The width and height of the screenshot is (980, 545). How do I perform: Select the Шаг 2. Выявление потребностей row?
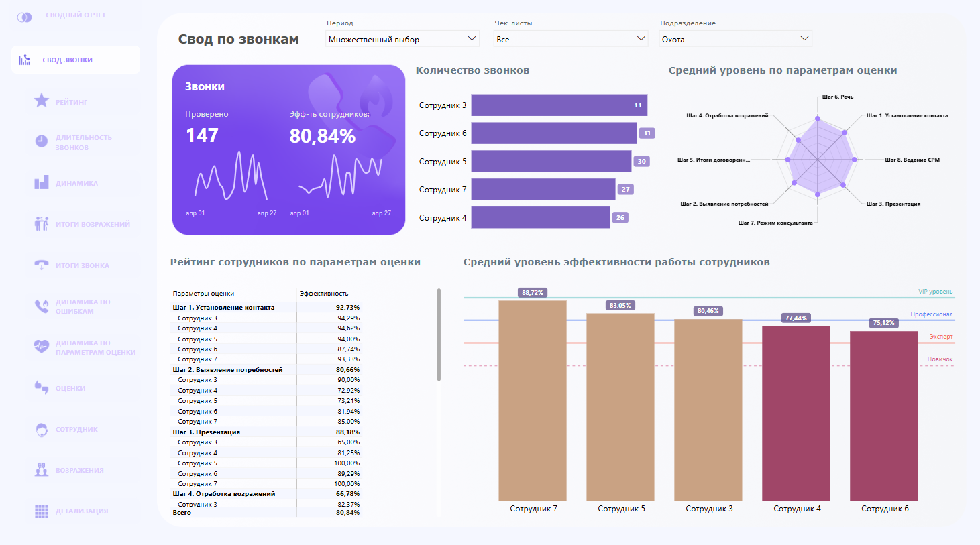[227, 370]
